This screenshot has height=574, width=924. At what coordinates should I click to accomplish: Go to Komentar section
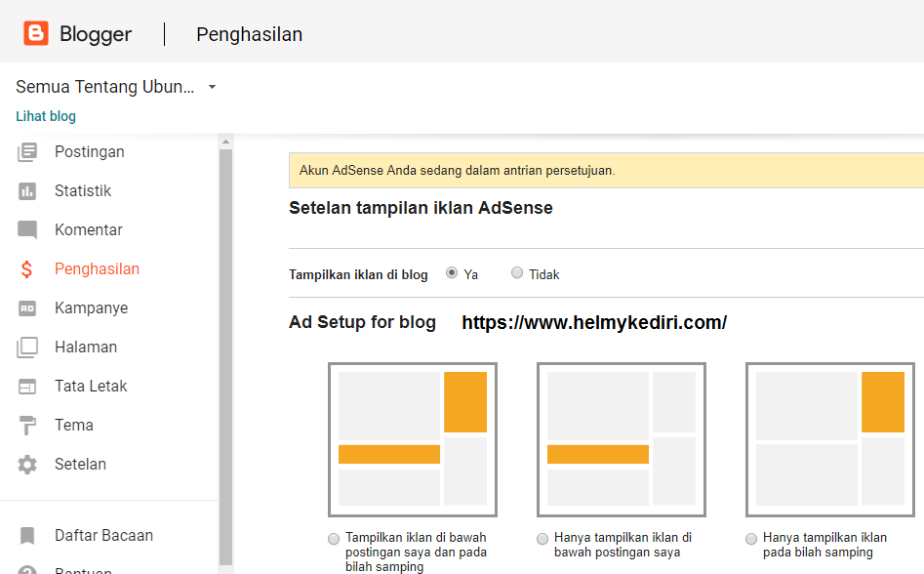89,229
